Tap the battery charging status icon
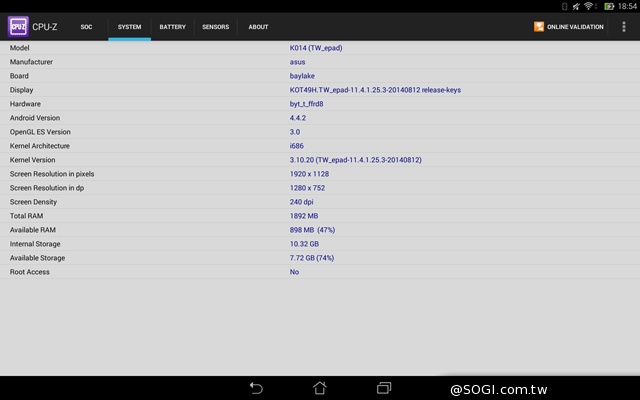Screen dimensions: 640x400 point(609,6)
